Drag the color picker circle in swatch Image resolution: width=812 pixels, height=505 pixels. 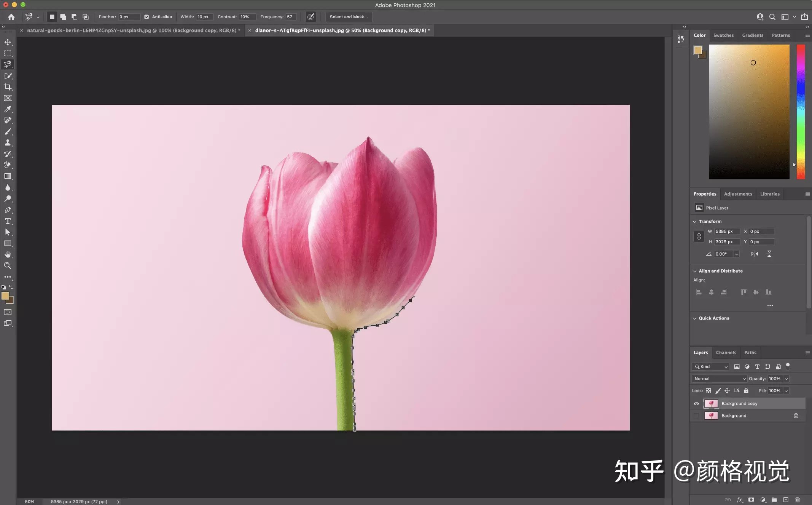(752, 63)
